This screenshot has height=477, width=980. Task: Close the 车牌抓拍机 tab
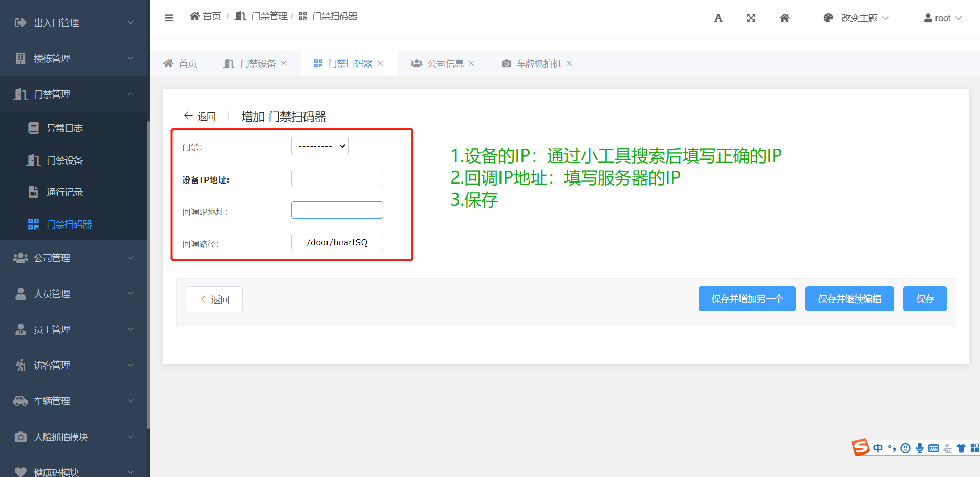tap(569, 63)
